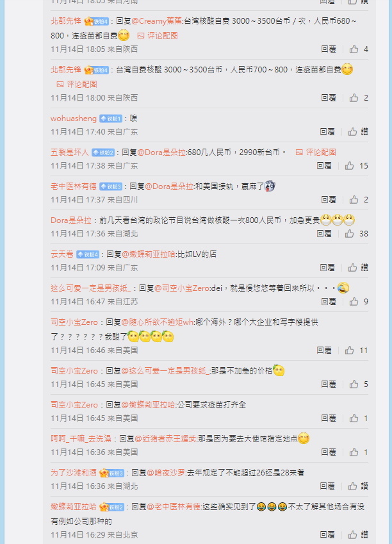View 评论配图 in 北郡先锋's 18:00 comment

pos(77,84)
